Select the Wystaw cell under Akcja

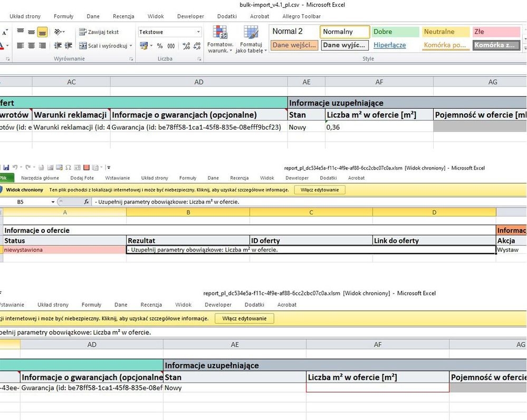pyautogui.click(x=512, y=250)
